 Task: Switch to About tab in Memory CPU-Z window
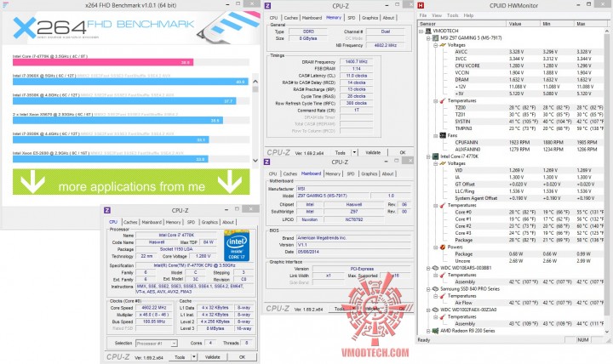388,18
